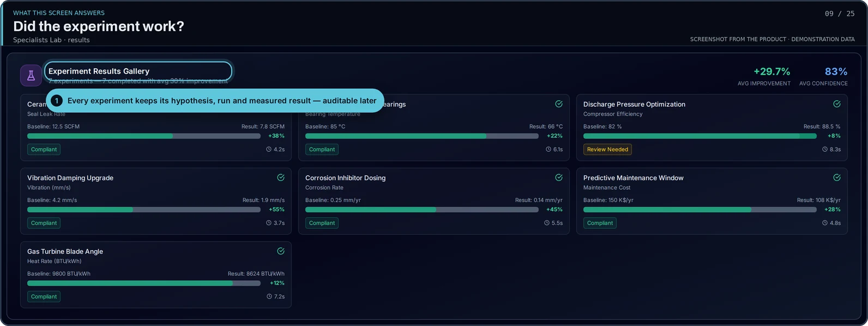Click the Seal Leak Rate progress bar
This screenshot has height=326, width=868.
(144, 136)
